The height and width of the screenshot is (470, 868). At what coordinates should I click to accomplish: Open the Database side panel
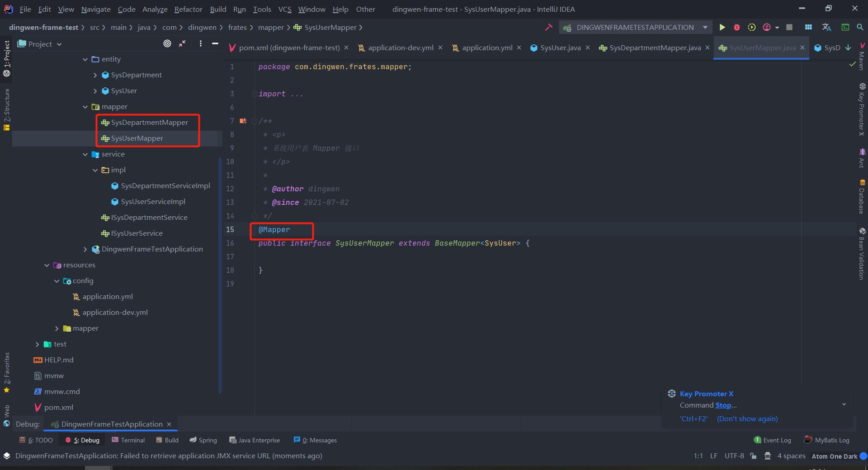[x=862, y=197]
